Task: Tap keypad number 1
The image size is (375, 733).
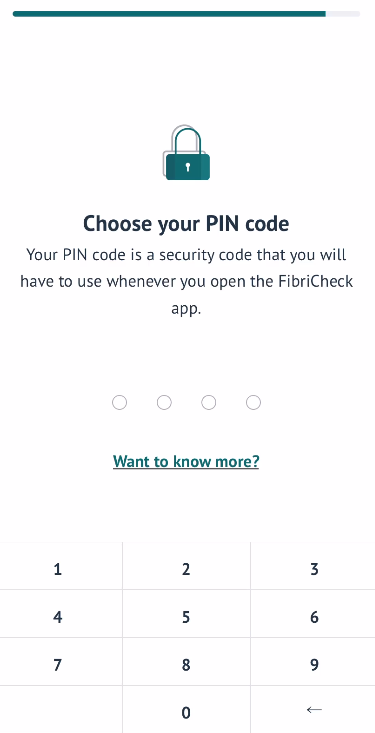Action: tap(61, 566)
